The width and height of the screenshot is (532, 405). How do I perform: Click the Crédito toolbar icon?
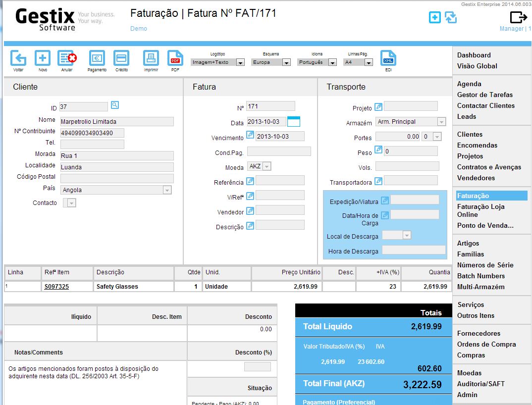click(121, 58)
